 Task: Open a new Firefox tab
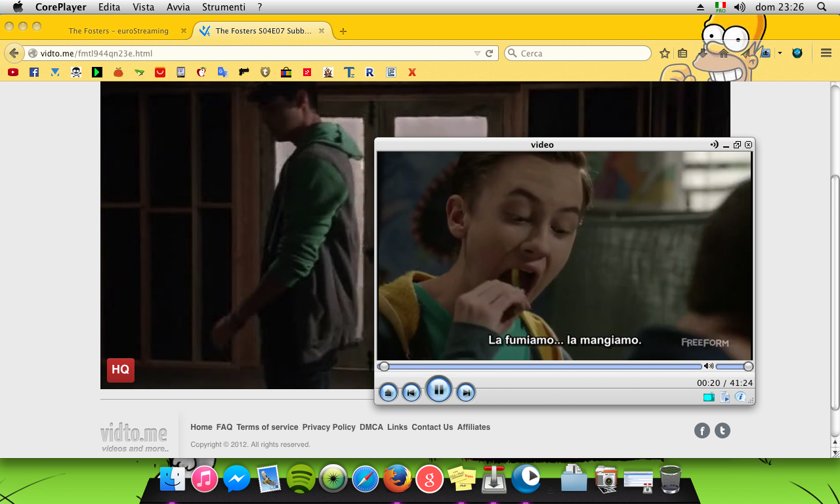[x=343, y=31]
